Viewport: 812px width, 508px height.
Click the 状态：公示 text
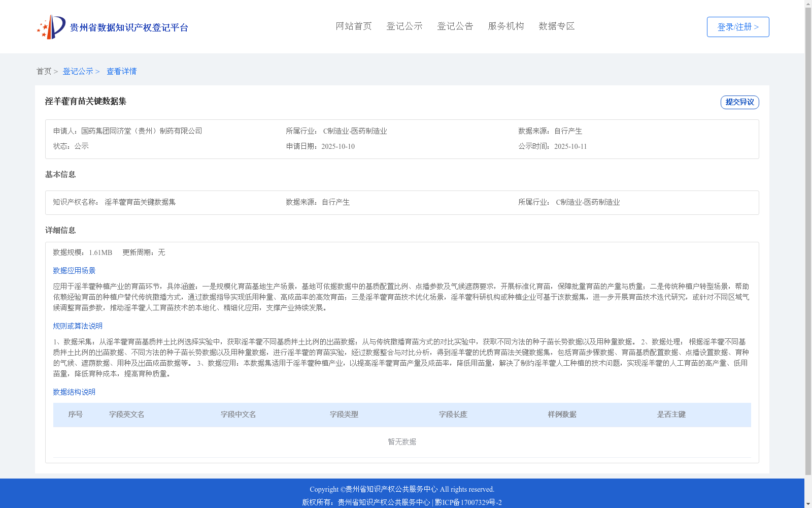click(x=71, y=146)
